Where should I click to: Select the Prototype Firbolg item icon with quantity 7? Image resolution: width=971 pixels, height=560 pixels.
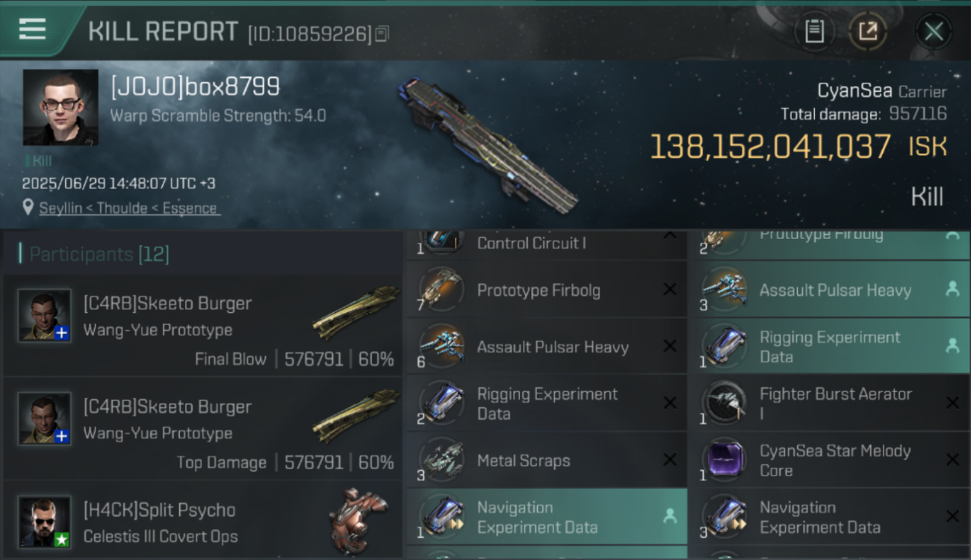[x=441, y=290]
